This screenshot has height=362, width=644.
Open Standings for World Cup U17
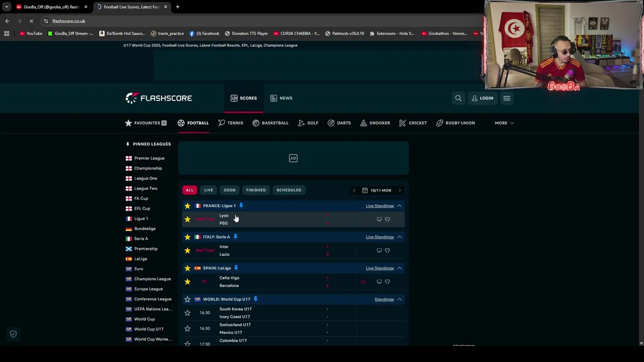click(384, 299)
